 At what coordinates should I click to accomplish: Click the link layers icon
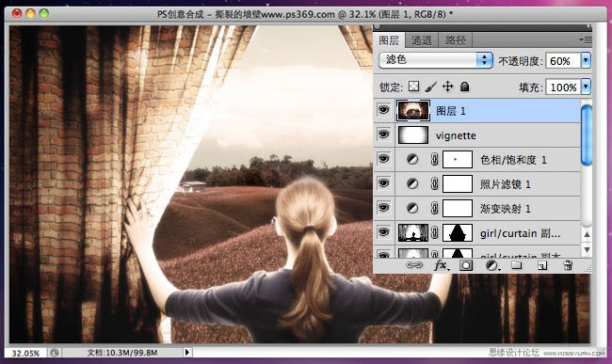tap(414, 265)
